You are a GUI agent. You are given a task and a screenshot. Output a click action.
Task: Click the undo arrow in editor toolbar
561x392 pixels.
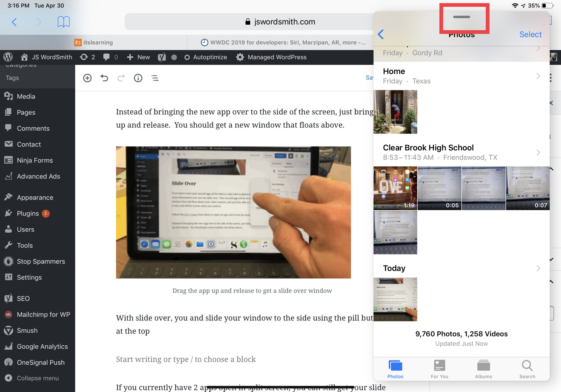104,78
